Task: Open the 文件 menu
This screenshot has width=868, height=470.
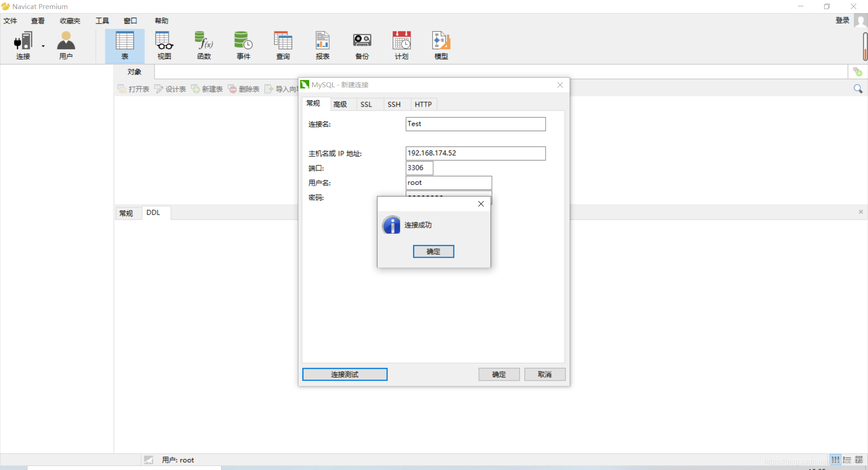Action: point(10,21)
